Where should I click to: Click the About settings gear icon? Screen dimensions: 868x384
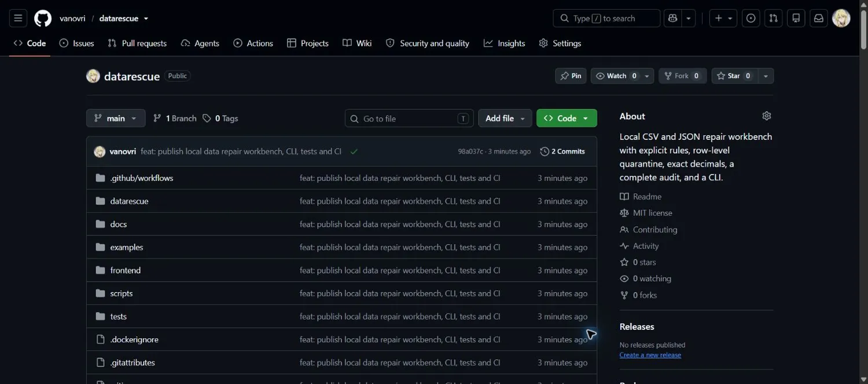click(767, 116)
